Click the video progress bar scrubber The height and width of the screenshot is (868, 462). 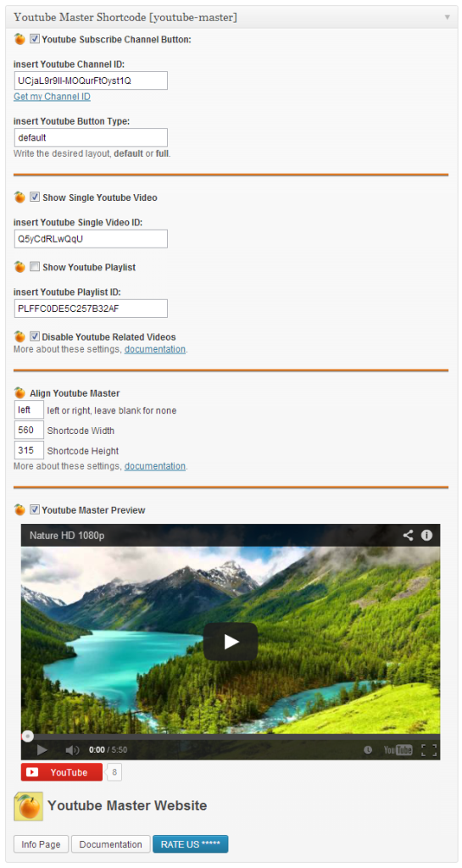[x=28, y=737]
